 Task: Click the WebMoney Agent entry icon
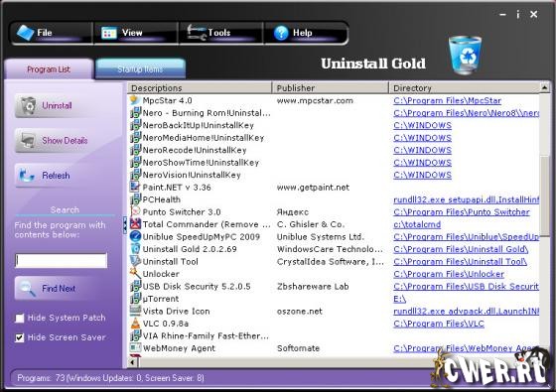(x=135, y=348)
